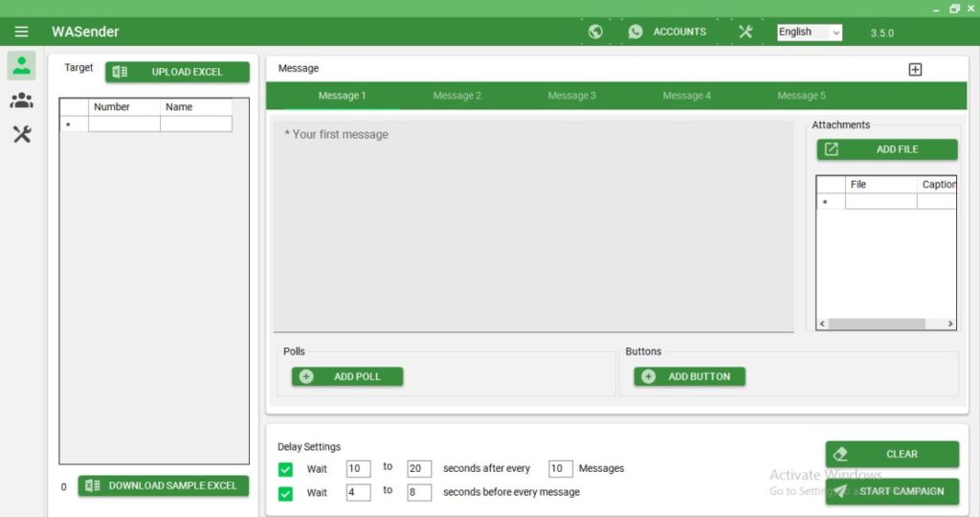Click the WhatsApp icon next to ACCOUNTS

tap(635, 32)
